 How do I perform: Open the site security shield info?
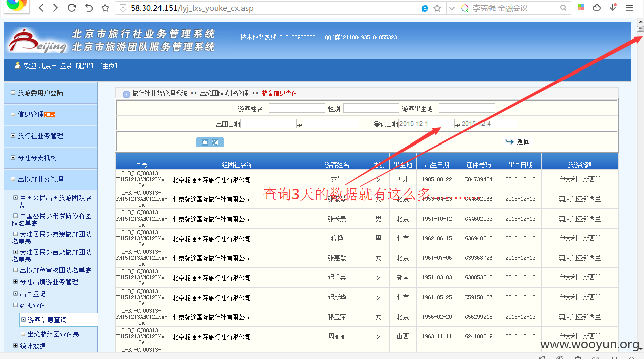pyautogui.click(x=123, y=8)
